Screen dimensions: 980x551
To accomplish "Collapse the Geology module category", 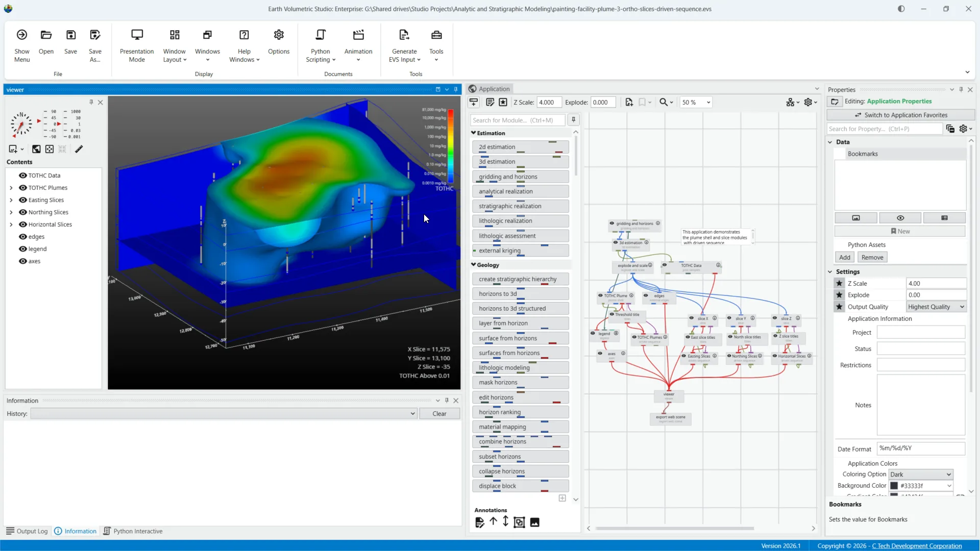I will tap(474, 265).
